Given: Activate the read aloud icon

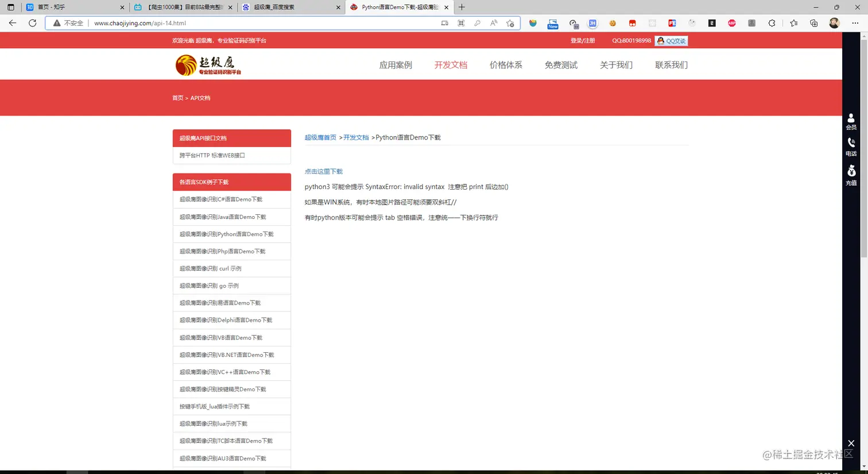Looking at the screenshot, I should pos(494,23).
